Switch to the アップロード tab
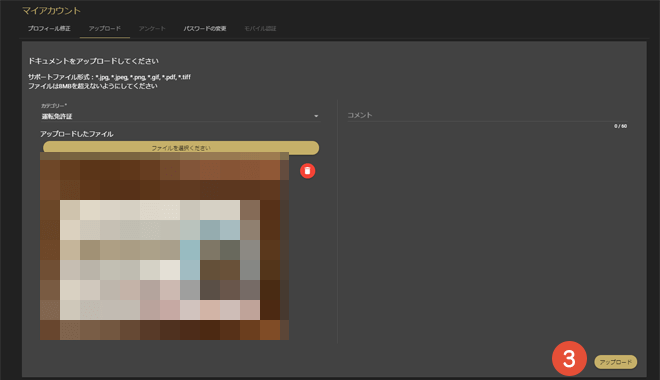Image resolution: width=660 pixels, height=380 pixels. [104, 29]
